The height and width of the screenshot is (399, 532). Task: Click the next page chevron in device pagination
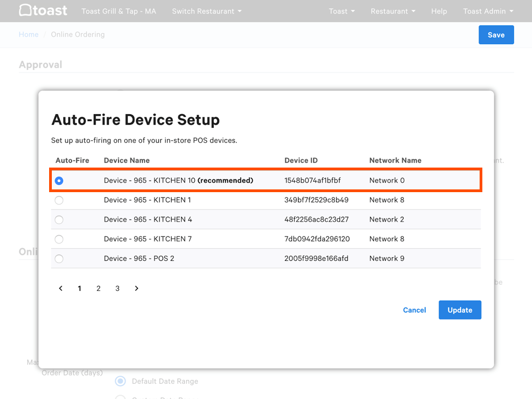(x=136, y=288)
